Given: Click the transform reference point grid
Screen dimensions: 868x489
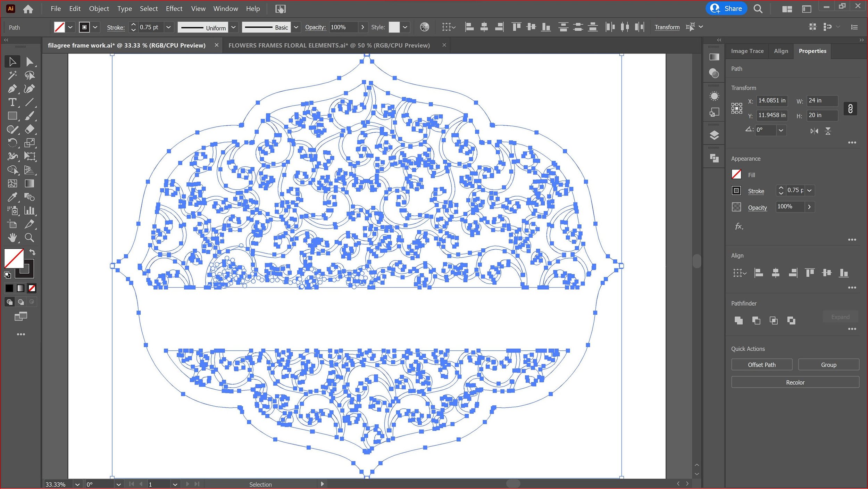Looking at the screenshot, I should pos(737,108).
